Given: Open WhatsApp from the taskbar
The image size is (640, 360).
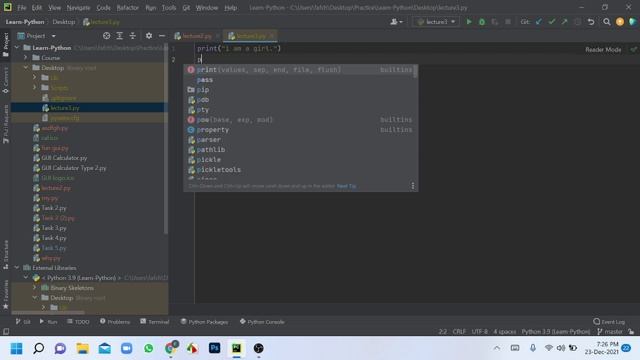Looking at the screenshot, I should click(x=149, y=348).
